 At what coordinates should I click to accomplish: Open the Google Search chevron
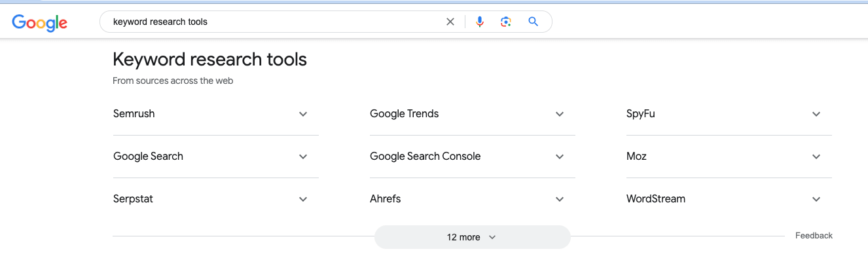tap(303, 157)
